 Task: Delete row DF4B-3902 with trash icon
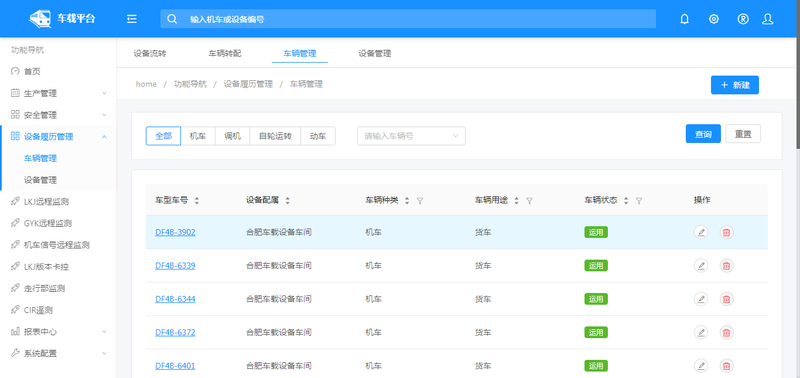point(727,232)
